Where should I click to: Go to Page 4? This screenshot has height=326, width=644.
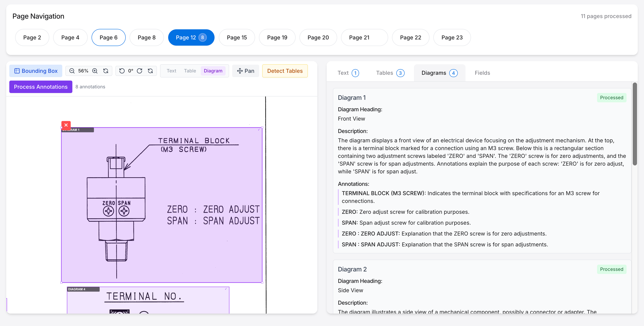point(70,37)
